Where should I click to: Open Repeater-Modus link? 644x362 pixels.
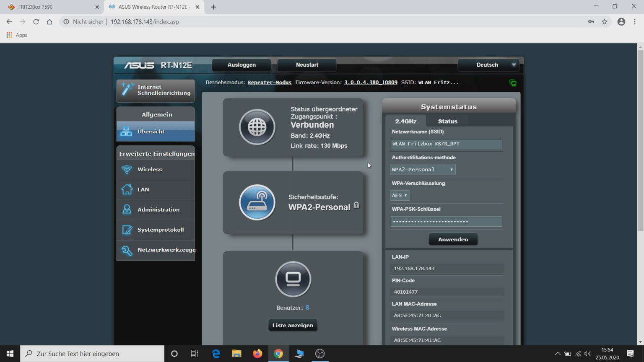tap(269, 83)
